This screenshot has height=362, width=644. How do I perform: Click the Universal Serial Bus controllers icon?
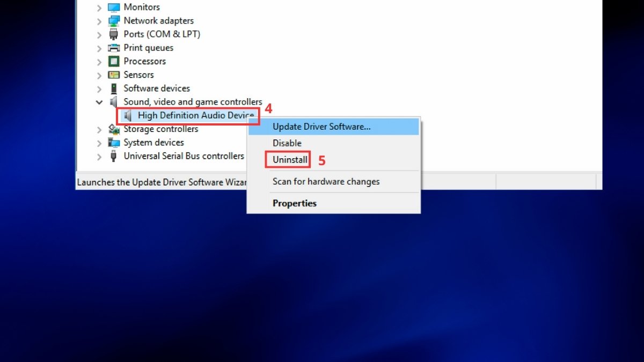coord(113,156)
